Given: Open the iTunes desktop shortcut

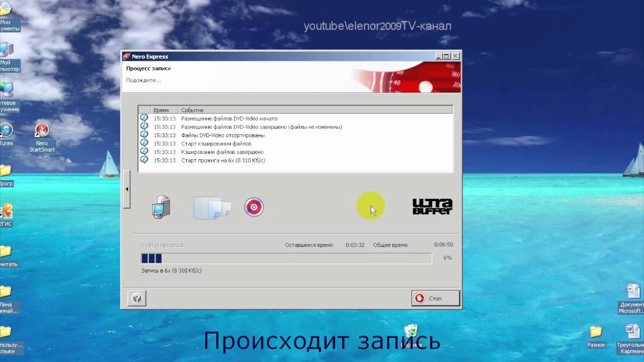Looking at the screenshot, I should pyautogui.click(x=6, y=135).
